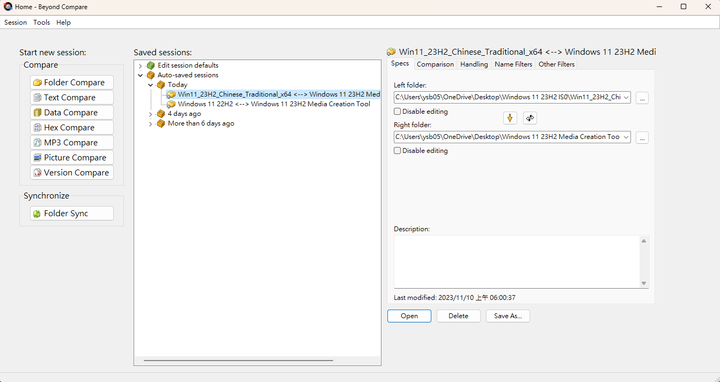Click the Today group box icon

pos(161,85)
